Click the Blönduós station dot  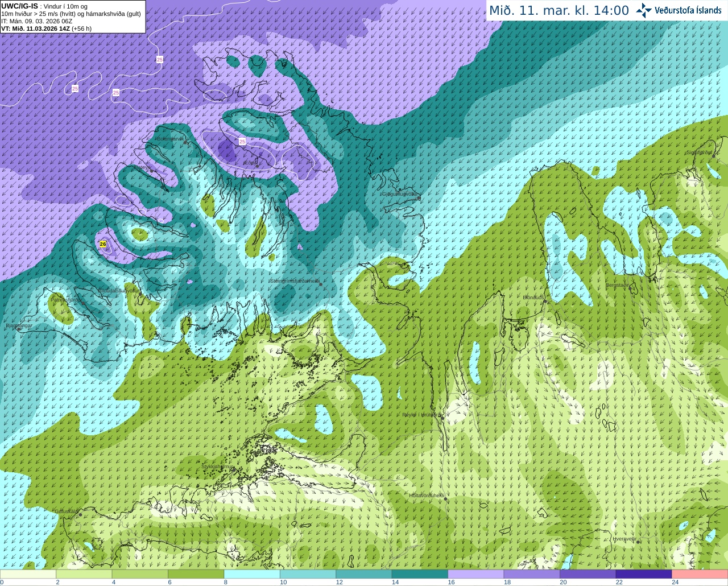[x=545, y=302]
